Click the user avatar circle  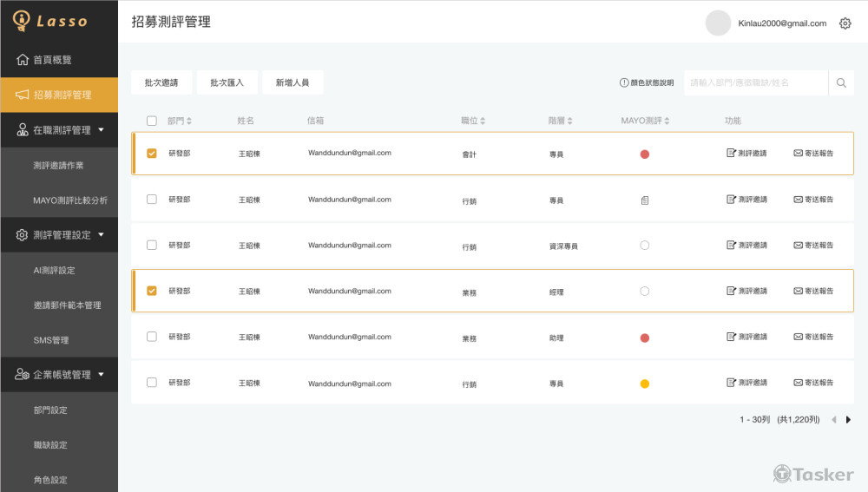coord(718,23)
